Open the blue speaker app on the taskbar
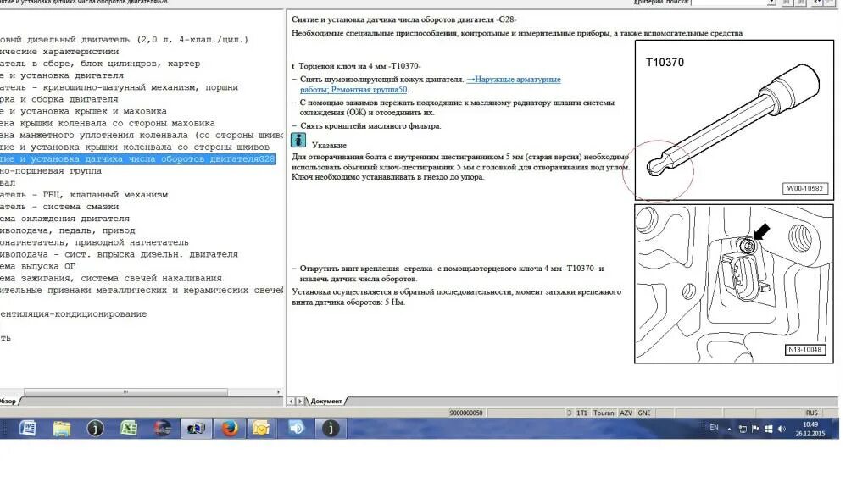Viewport: 868px width, 488px height. coord(297,428)
